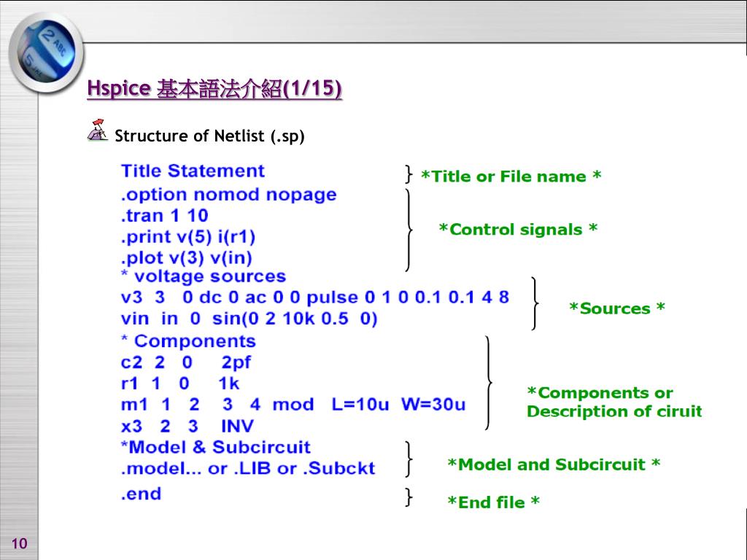This screenshot has height=560, width=747.
Task: Click the vin sin source line
Action: [249, 319]
